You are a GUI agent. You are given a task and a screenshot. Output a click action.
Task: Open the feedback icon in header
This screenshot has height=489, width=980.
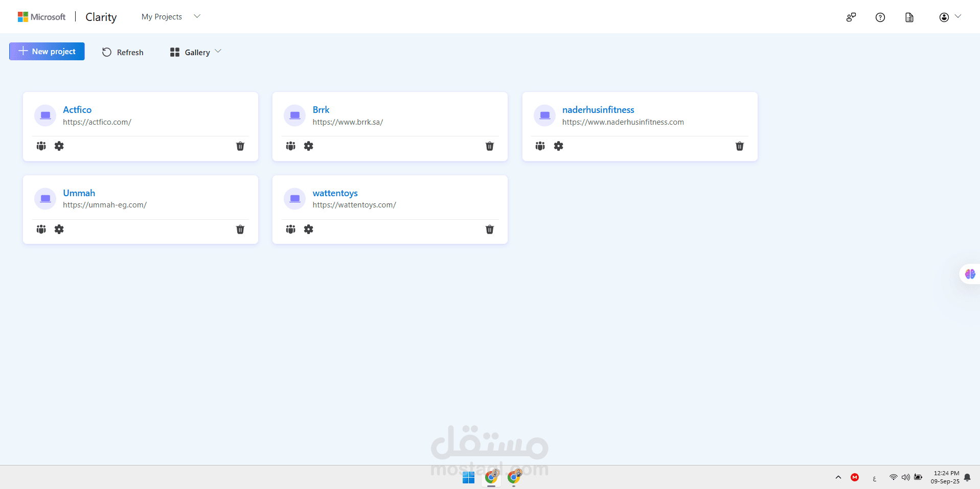tap(851, 17)
